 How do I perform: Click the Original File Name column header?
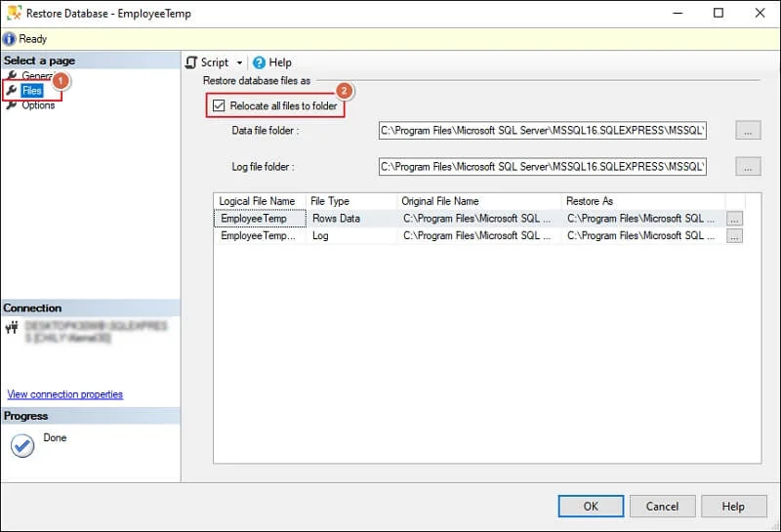(x=479, y=201)
